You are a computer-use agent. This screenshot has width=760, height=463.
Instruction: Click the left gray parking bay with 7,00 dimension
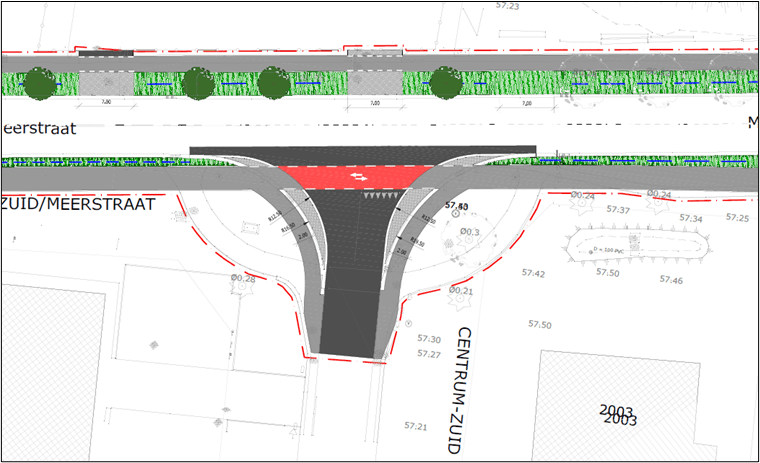pyautogui.click(x=103, y=84)
